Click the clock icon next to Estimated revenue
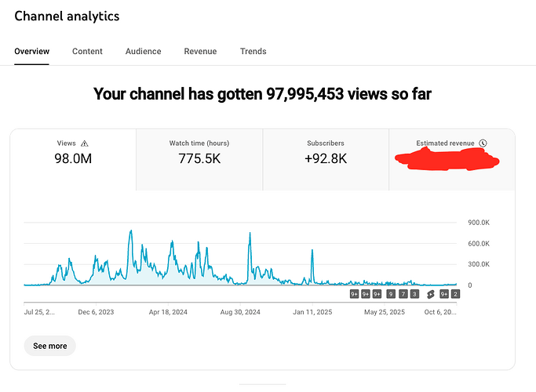Image resolution: width=536 pixels, height=392 pixels. tap(483, 143)
